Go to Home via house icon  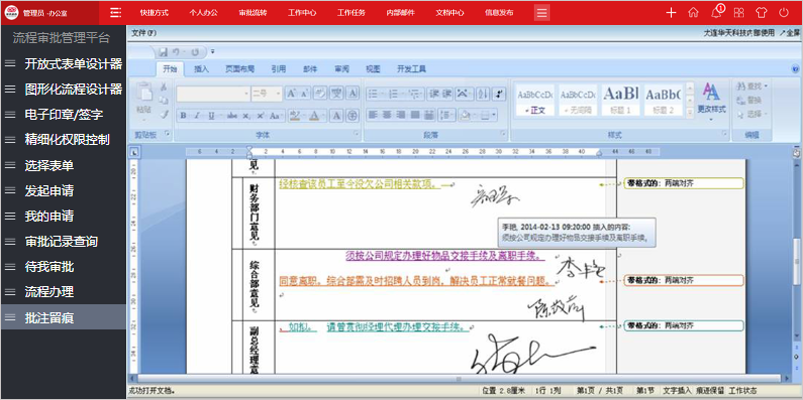coord(693,13)
